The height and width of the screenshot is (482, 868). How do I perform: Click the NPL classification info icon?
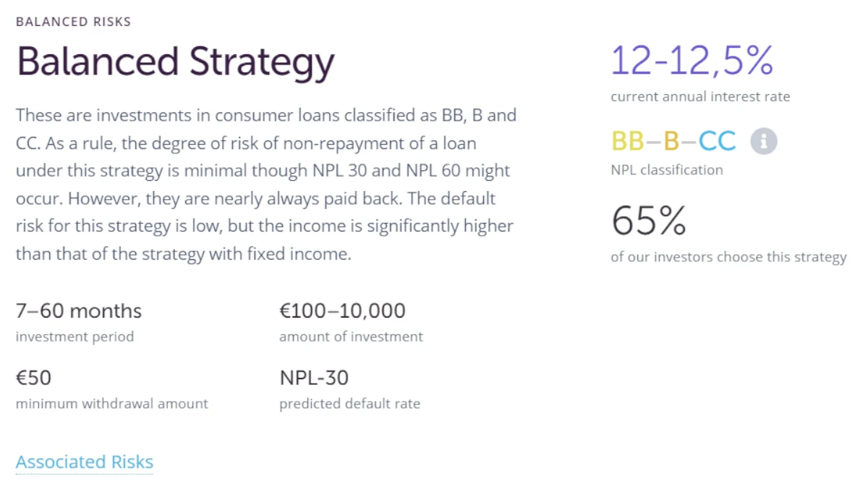click(764, 141)
